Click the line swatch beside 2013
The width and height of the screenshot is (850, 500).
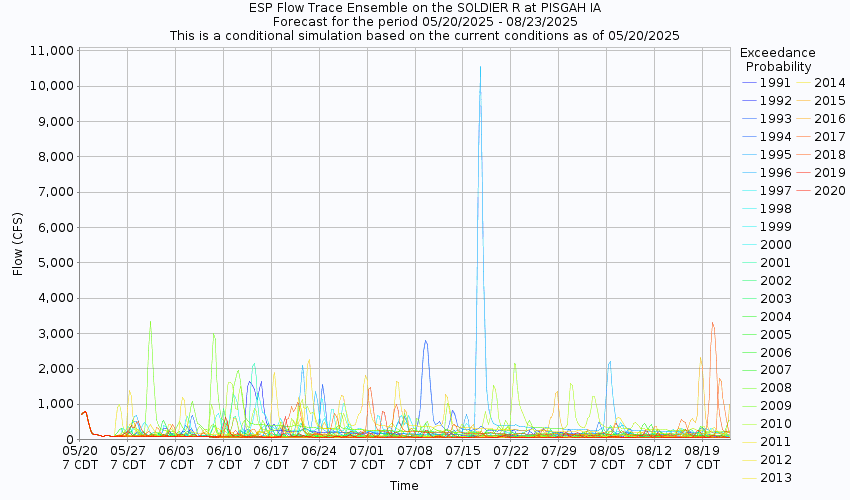[x=750, y=478]
